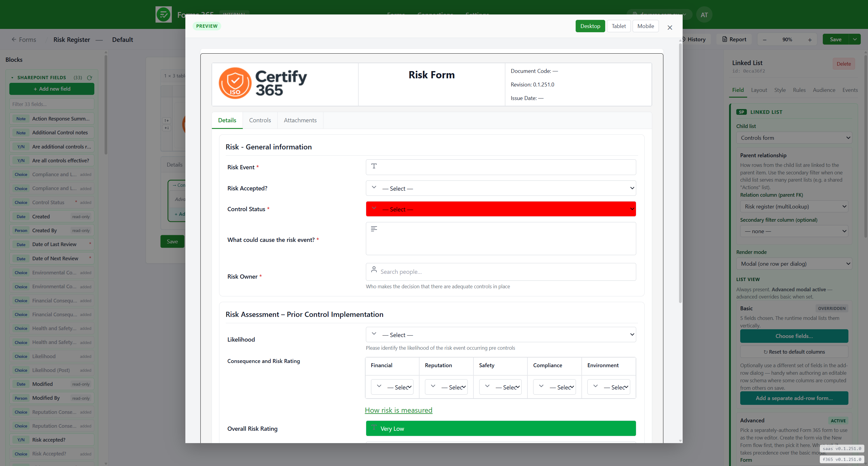Click the green Very Low Overall Risk Rating bar

coord(501,428)
